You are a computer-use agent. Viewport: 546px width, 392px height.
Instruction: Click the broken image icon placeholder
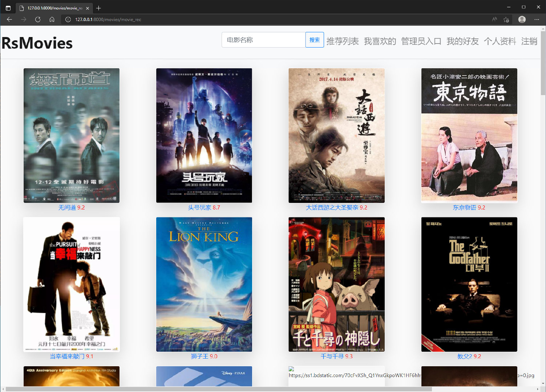pyautogui.click(x=291, y=369)
